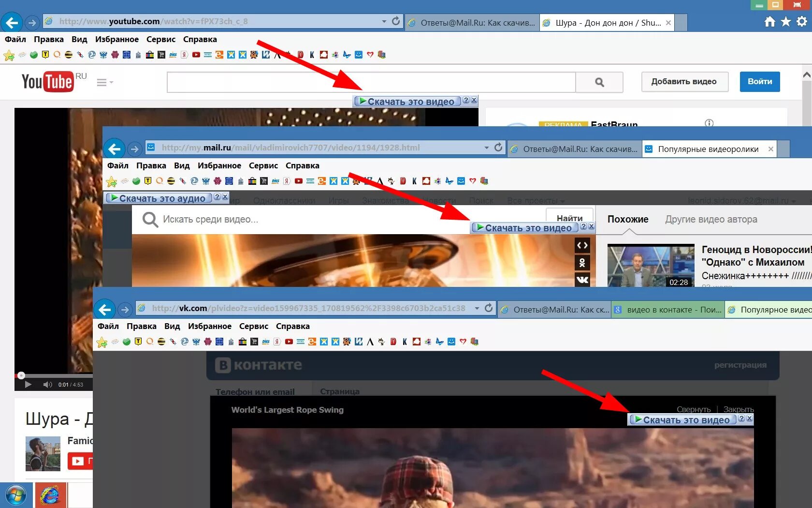The image size is (812, 508).
Task: Expand the my.mail.ru address bar dropdown
Action: click(486, 148)
